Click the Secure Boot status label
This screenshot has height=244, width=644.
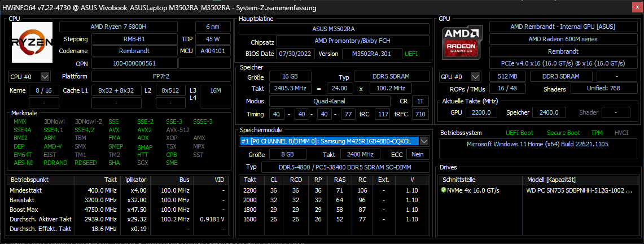[563, 133]
